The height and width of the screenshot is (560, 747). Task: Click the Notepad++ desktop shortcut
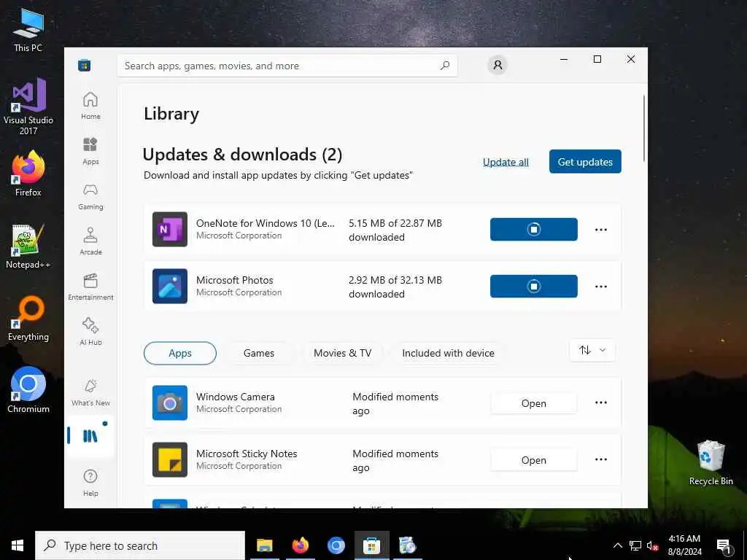click(28, 246)
